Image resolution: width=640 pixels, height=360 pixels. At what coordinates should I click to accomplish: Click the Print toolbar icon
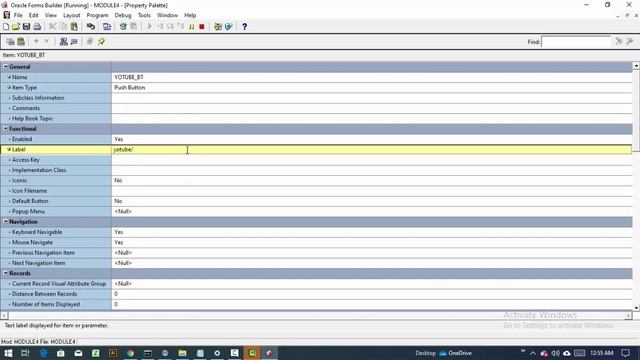(37, 27)
